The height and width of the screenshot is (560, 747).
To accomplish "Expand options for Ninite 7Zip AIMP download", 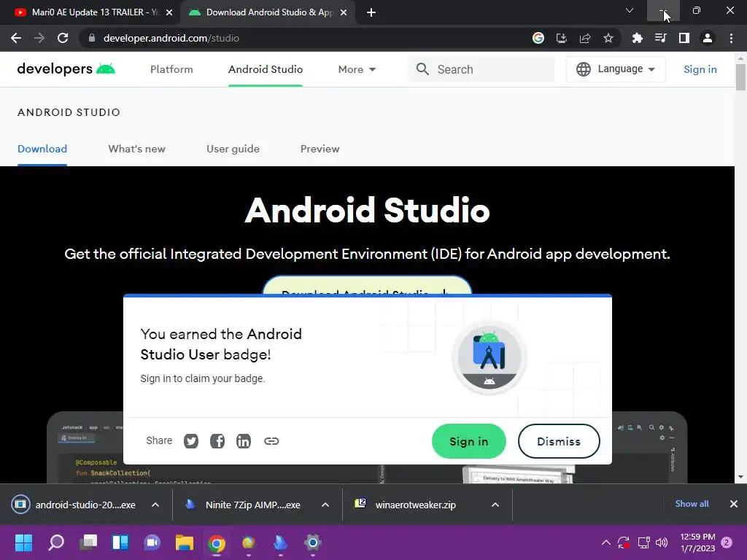I will click(x=325, y=505).
